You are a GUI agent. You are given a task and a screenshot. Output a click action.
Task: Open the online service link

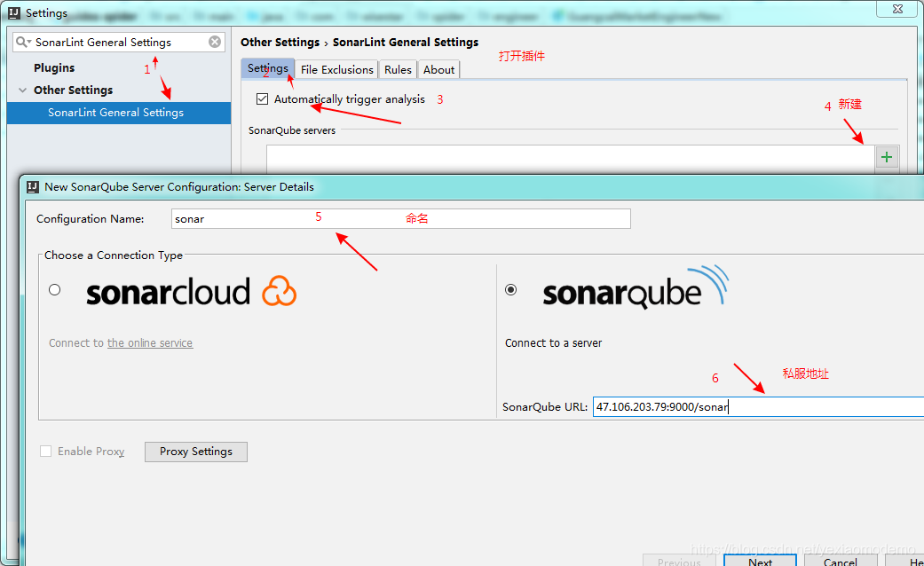click(150, 342)
